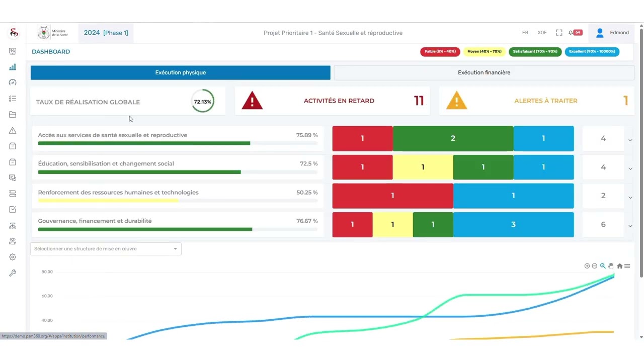Click the 72.5 % value
Image resolution: width=644 pixels, height=362 pixels.
309,164
